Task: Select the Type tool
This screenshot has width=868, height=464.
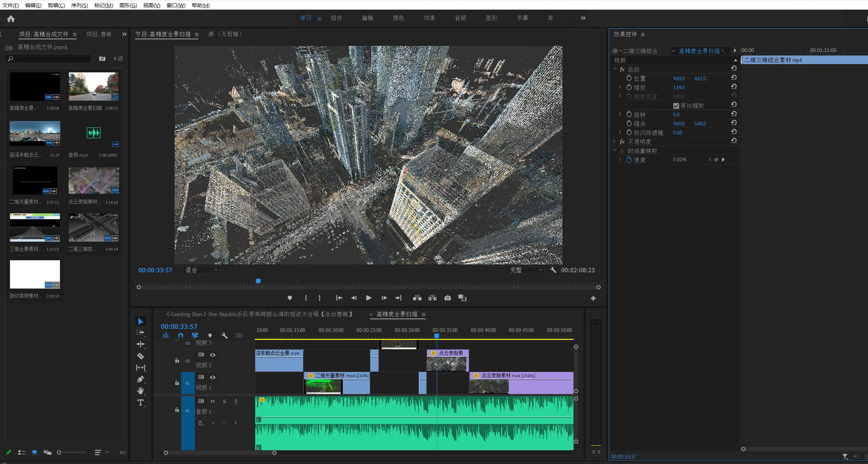Action: pyautogui.click(x=141, y=403)
